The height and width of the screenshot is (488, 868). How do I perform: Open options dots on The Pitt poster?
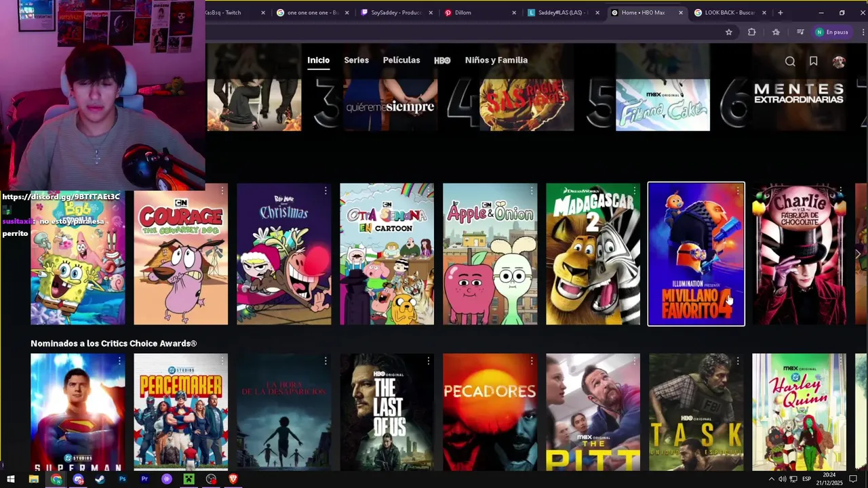point(635,361)
